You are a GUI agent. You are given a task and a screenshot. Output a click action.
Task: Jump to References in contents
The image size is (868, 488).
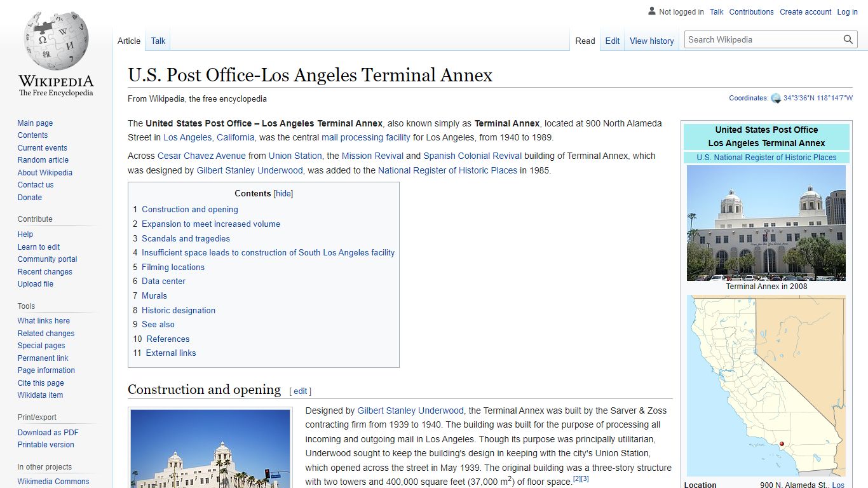point(168,339)
